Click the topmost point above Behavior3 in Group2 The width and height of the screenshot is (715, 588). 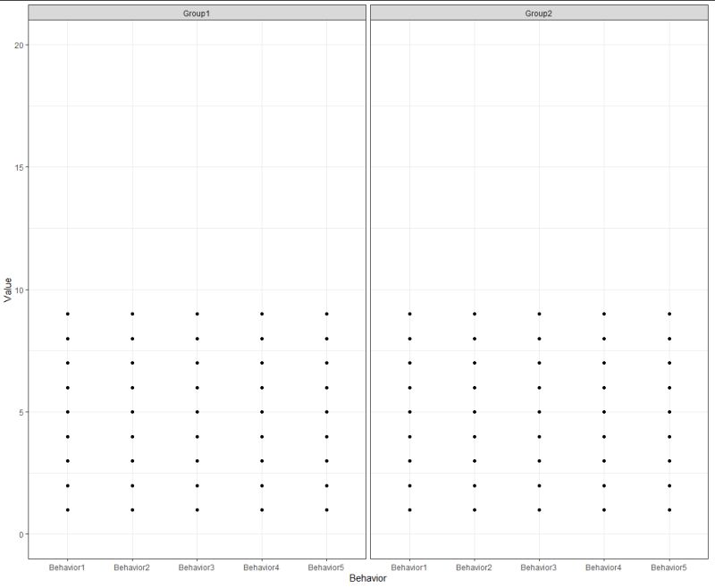click(540, 313)
